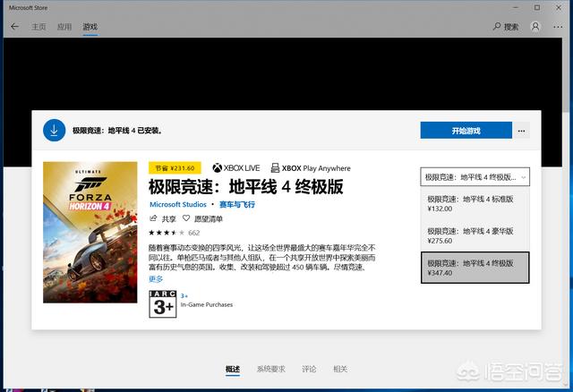Screen dimensions: 573x392
Task: Open the 相关 section tab
Action: pos(340,369)
